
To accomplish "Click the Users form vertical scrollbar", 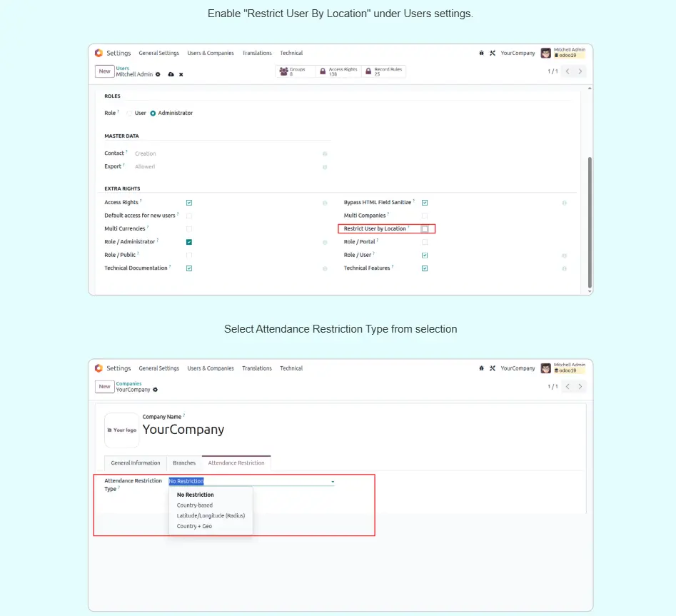I will 589,214.
